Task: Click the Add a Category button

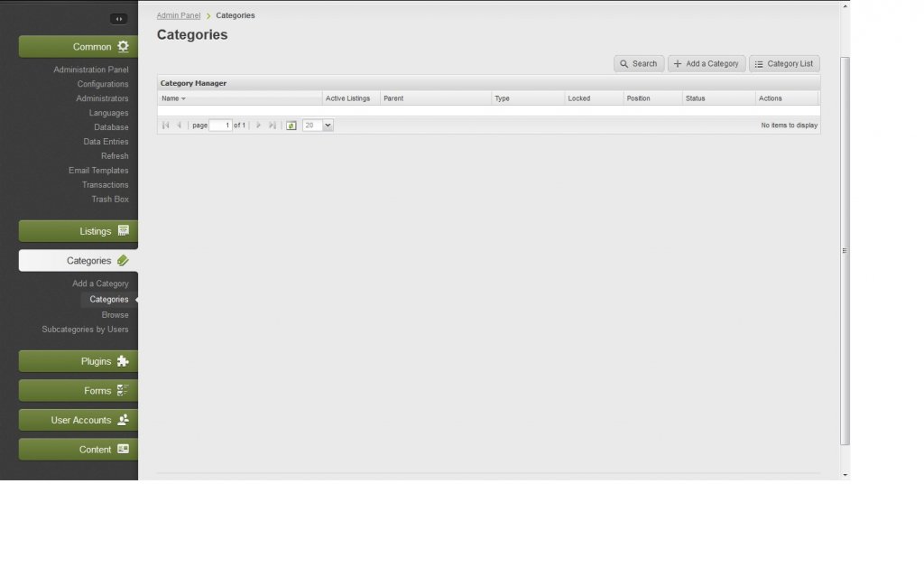Action: pyautogui.click(x=707, y=64)
